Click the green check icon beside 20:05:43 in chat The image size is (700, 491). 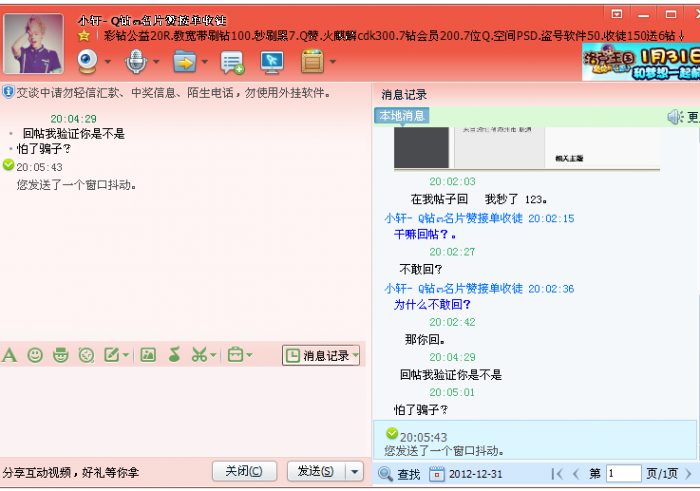pyautogui.click(x=8, y=165)
